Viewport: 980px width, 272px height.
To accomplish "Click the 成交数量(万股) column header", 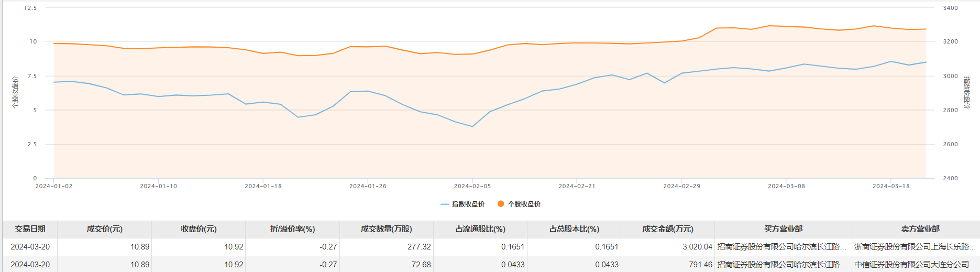I will [x=387, y=229].
